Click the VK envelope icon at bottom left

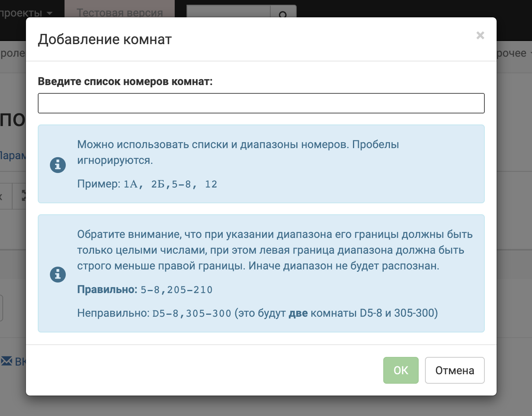tap(7, 360)
